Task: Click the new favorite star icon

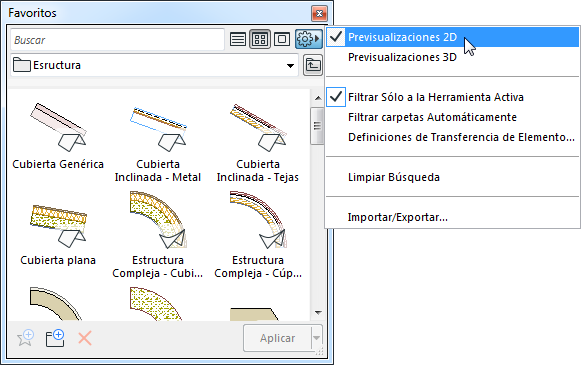Action: (x=26, y=338)
